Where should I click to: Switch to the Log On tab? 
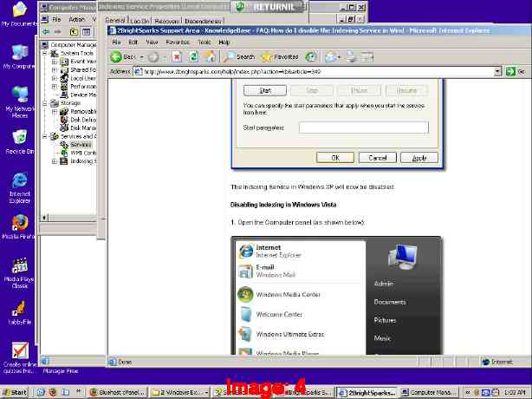pyautogui.click(x=139, y=21)
